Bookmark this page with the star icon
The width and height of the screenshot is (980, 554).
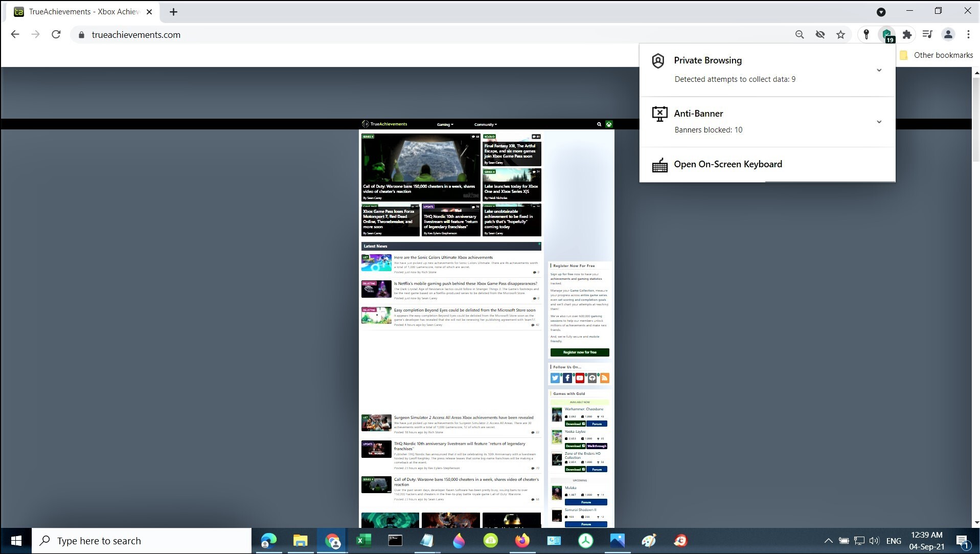tap(840, 35)
